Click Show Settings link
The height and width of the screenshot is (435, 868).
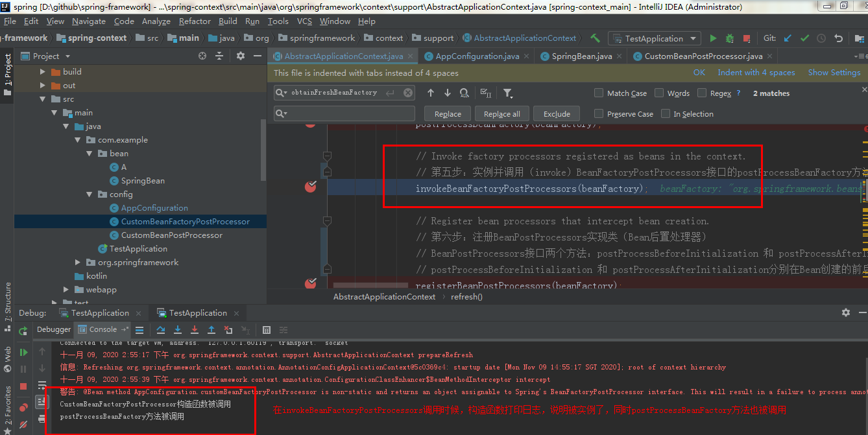pyautogui.click(x=834, y=73)
